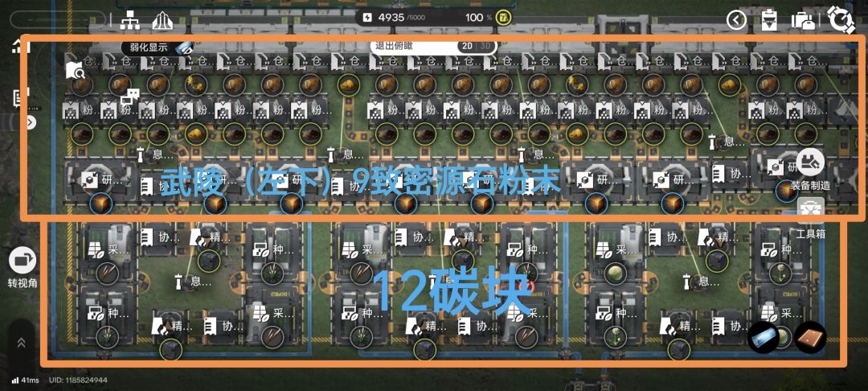
Task: Click the 退出俯瞰 button
Action: 394,47
